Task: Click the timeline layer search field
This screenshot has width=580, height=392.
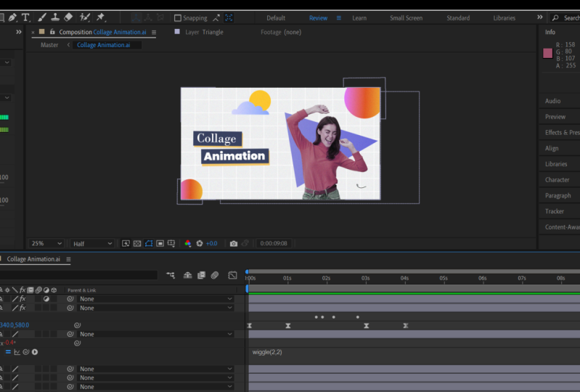Action: pos(78,275)
